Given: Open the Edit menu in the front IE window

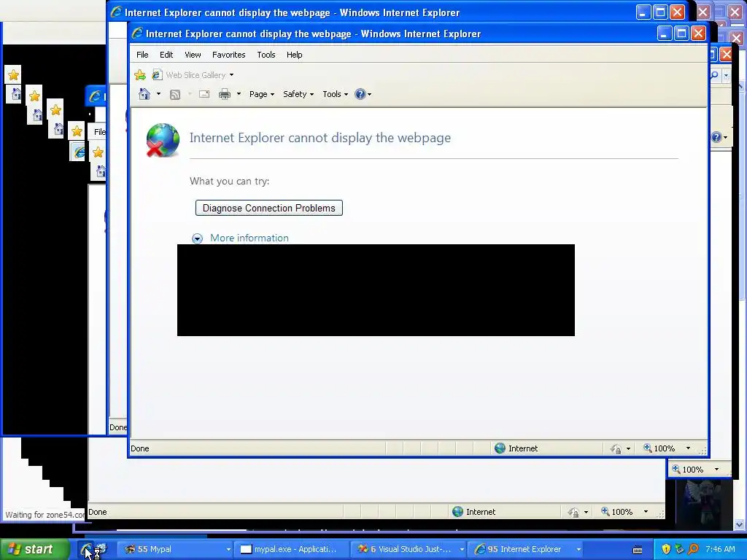Looking at the screenshot, I should tap(166, 55).
